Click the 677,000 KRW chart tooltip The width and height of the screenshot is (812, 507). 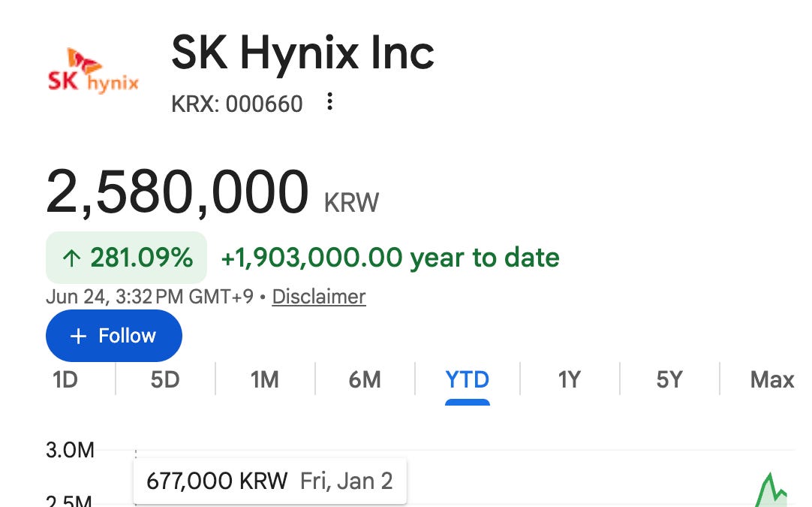click(x=270, y=481)
